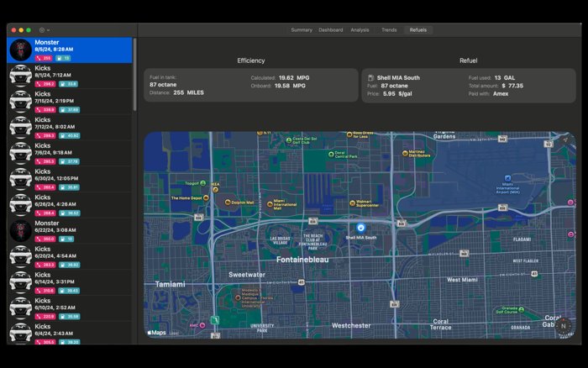The width and height of the screenshot is (588, 368).
Task: Click the teal 39.43 fuel badge
Action: click(70, 291)
